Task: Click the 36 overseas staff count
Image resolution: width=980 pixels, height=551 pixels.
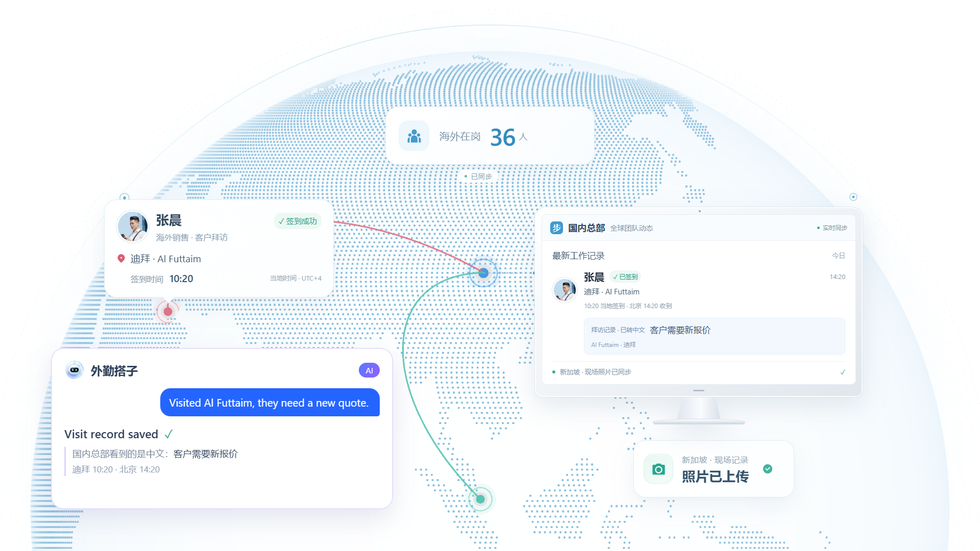Action: tap(503, 137)
